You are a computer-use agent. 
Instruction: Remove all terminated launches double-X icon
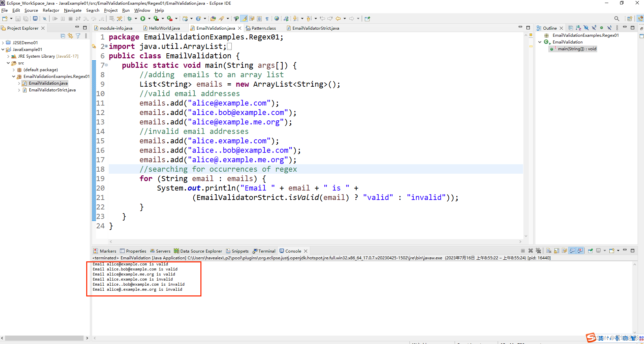click(538, 251)
